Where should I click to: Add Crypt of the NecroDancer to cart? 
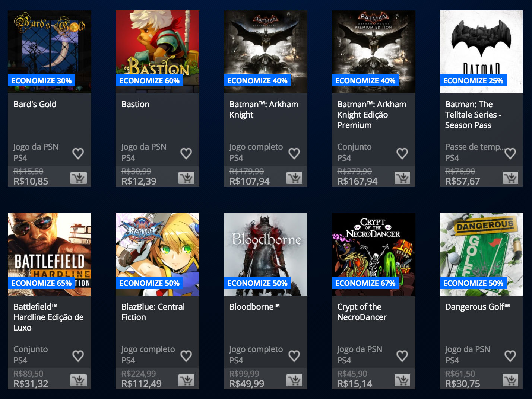(402, 380)
